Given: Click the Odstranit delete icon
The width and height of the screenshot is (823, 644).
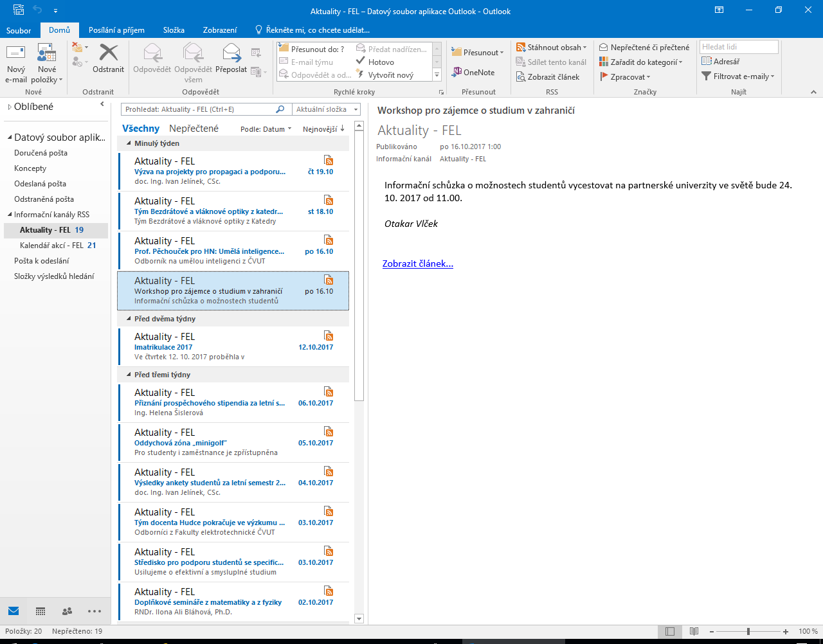Looking at the screenshot, I should tap(108, 54).
